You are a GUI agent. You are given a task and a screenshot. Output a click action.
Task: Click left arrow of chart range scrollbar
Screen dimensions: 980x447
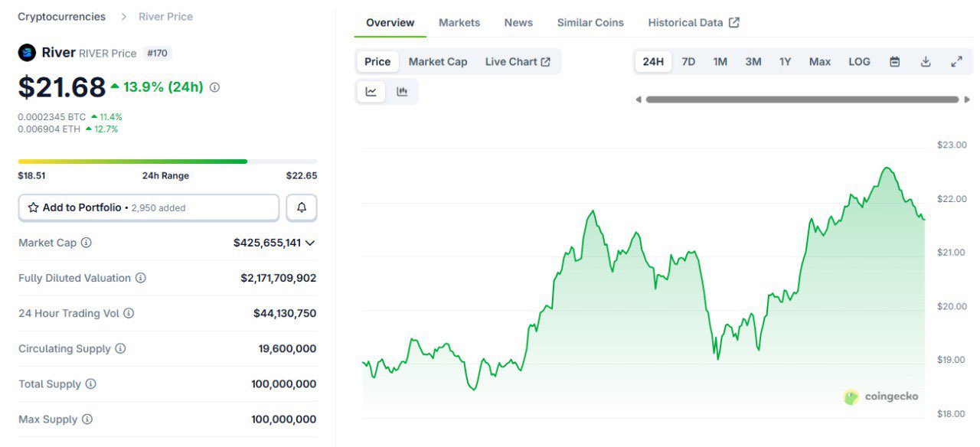[639, 100]
